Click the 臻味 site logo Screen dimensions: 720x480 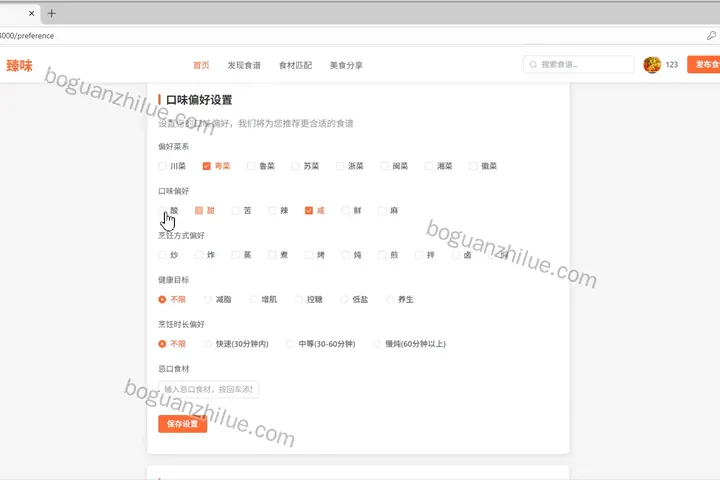pos(19,65)
